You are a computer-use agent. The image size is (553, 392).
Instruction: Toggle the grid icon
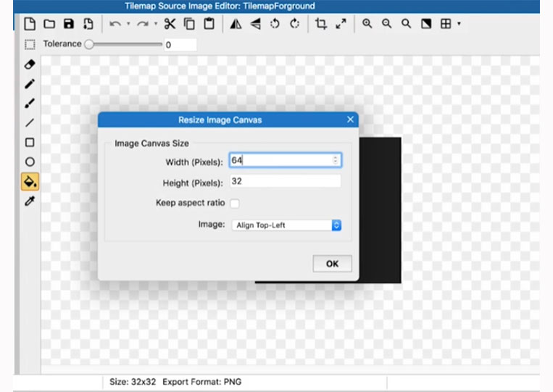(x=446, y=24)
